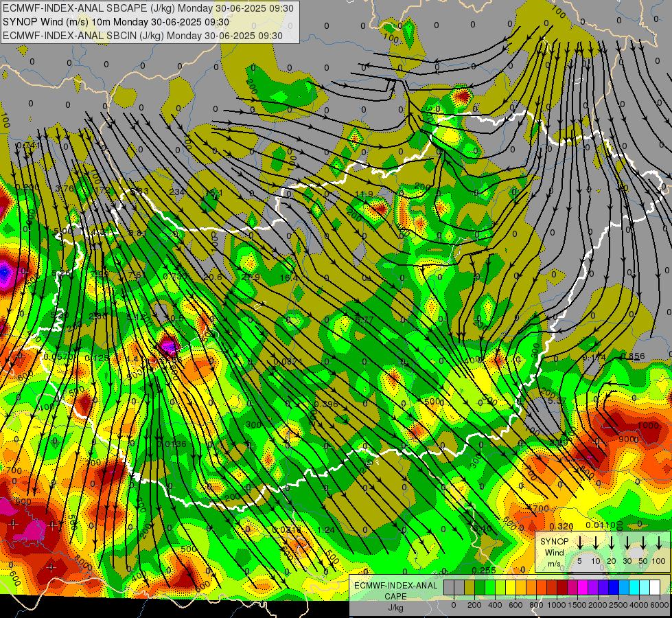
Task: Click the 1500 tick label on CAPE scale
Action: [577, 605]
